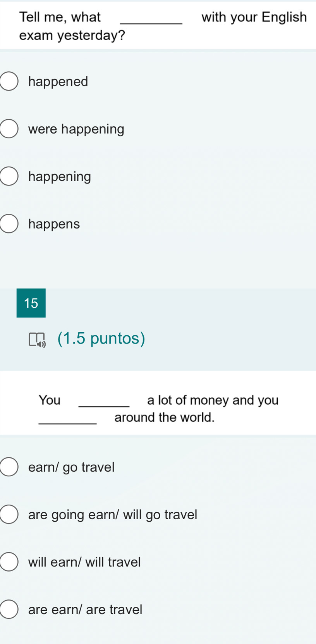Mark the standalone "happening" radio circle
Viewport: 316px width, 644px height.
(x=9, y=177)
